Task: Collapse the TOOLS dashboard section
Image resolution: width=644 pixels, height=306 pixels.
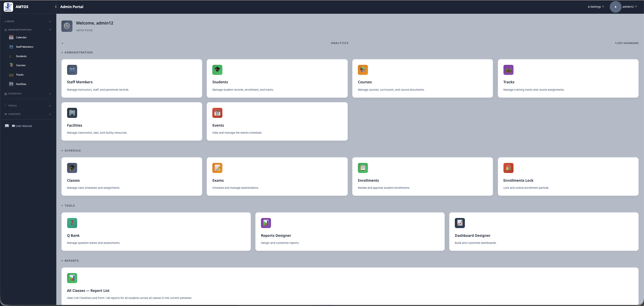Action: pos(62,206)
